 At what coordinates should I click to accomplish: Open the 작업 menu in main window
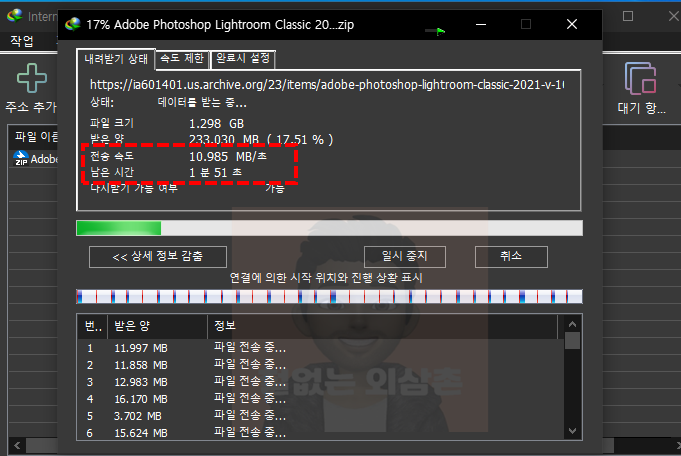22,41
